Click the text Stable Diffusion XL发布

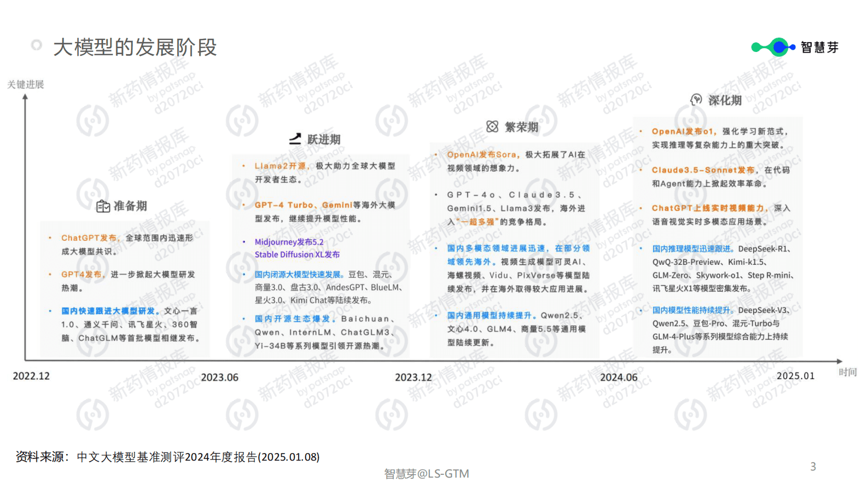(x=297, y=254)
